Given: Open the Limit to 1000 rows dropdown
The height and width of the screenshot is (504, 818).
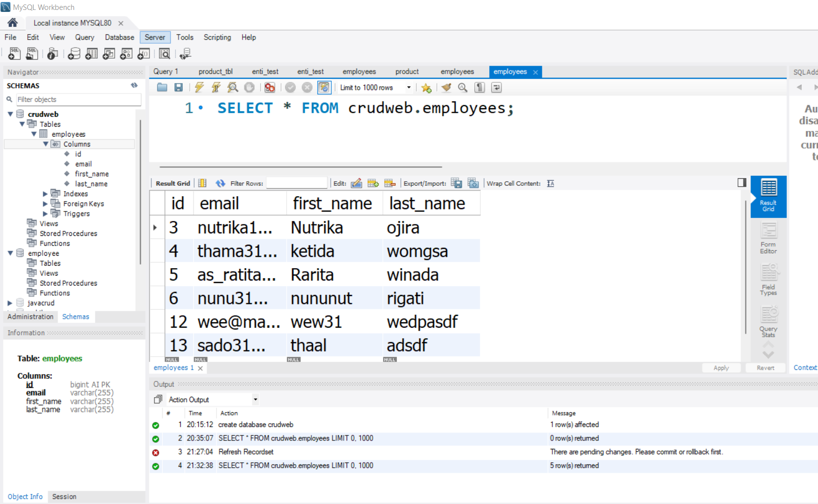Looking at the screenshot, I should [409, 87].
